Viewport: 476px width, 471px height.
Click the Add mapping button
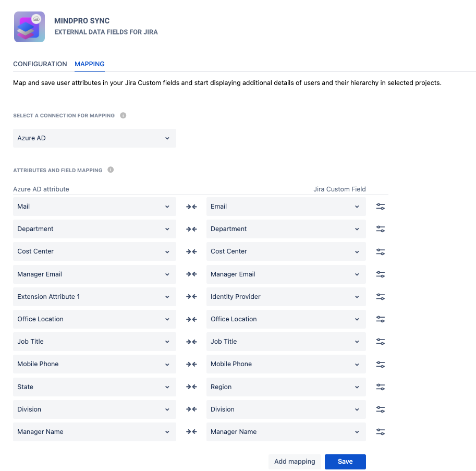coord(295,462)
